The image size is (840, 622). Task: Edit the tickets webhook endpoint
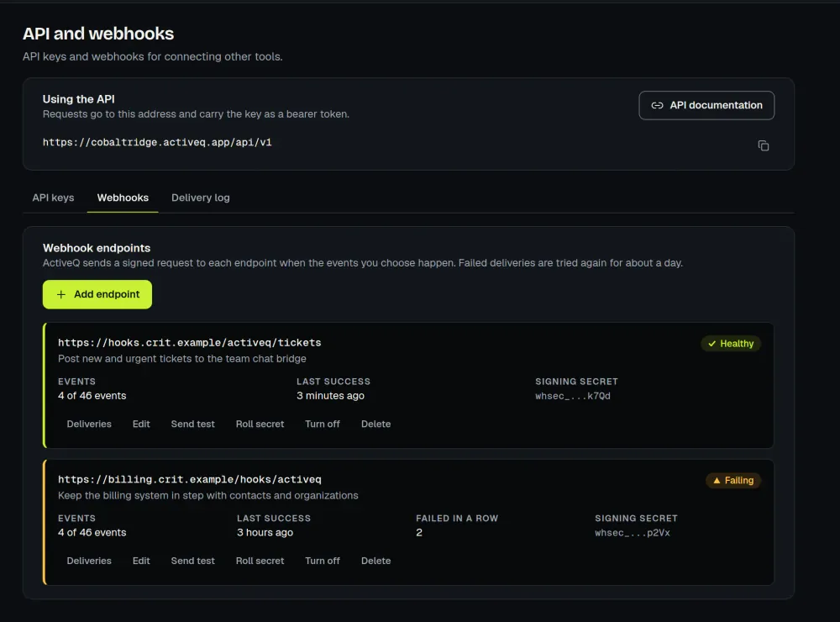tap(141, 424)
